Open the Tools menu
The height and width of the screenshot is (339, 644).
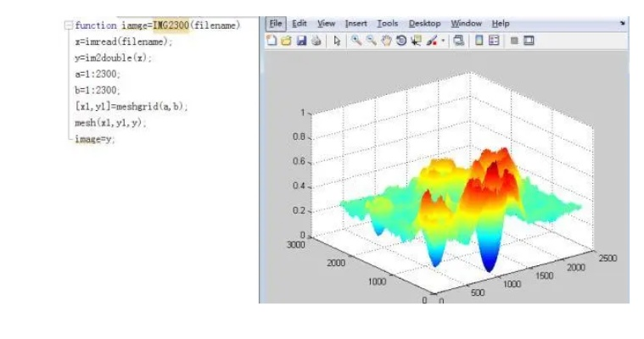(387, 24)
